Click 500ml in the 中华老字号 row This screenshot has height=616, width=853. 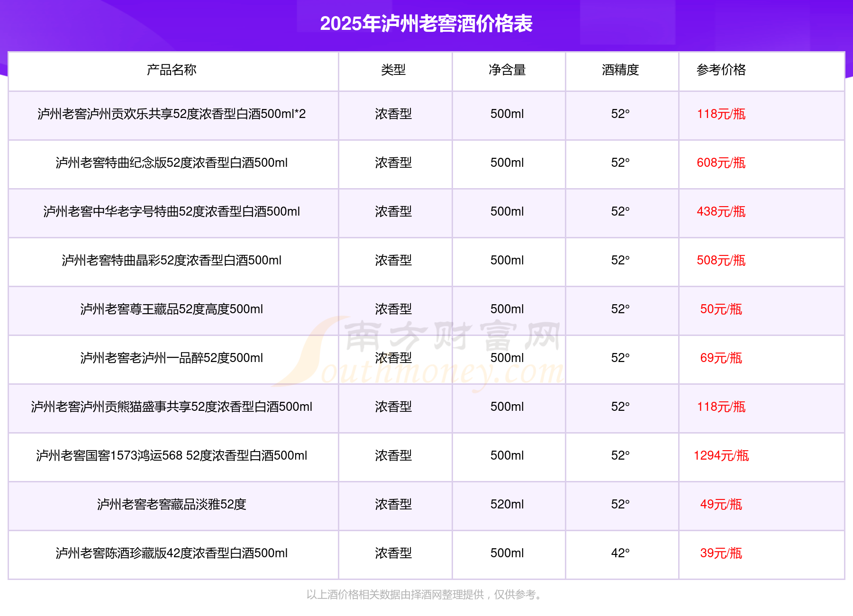[x=507, y=211]
